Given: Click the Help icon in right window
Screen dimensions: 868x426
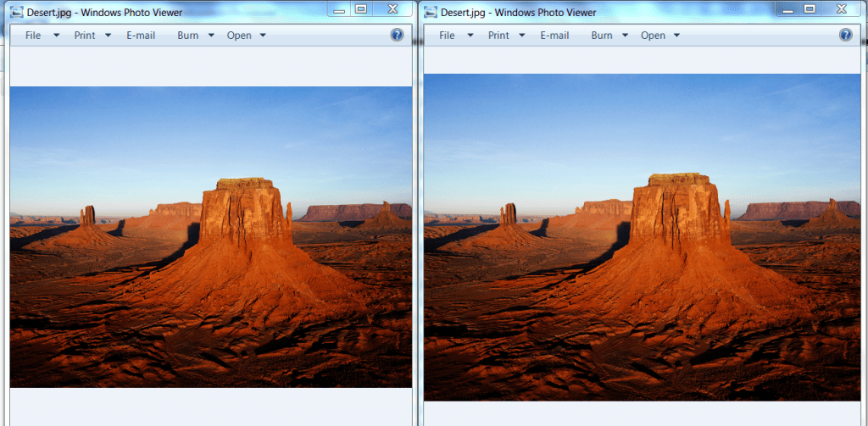Looking at the screenshot, I should click(845, 35).
